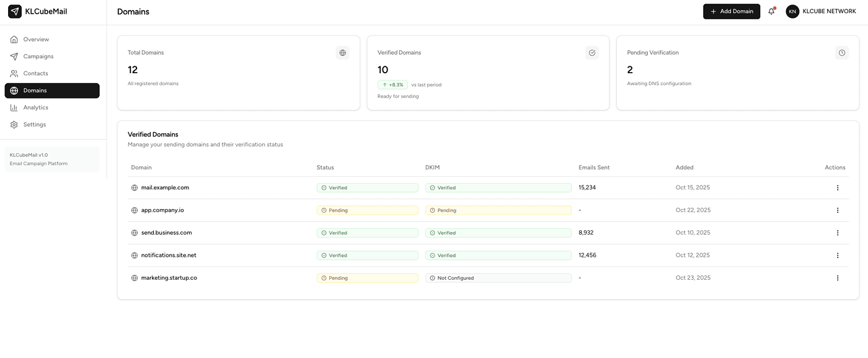Open actions menu for app.company.io
Screen dimensions: 868x358
[x=838, y=210]
